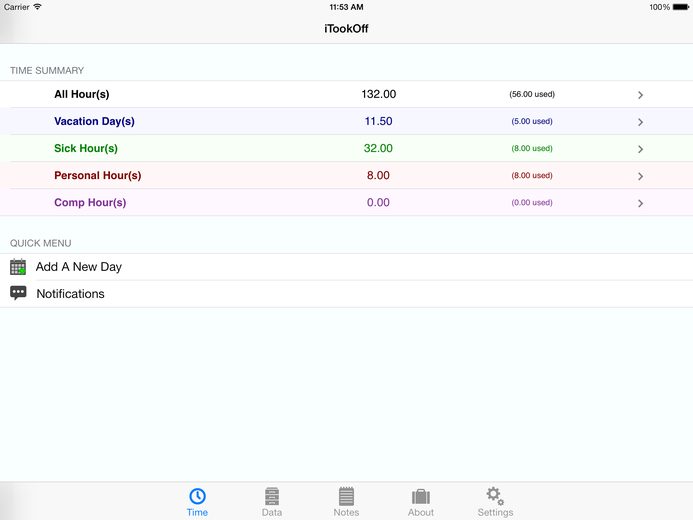Expand the Vacation Day(s) row chevron
Screen dimensions: 693x520
(x=640, y=122)
